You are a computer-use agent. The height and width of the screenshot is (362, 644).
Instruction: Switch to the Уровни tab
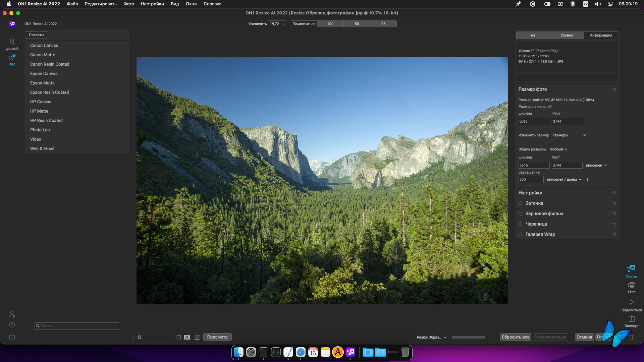(567, 35)
